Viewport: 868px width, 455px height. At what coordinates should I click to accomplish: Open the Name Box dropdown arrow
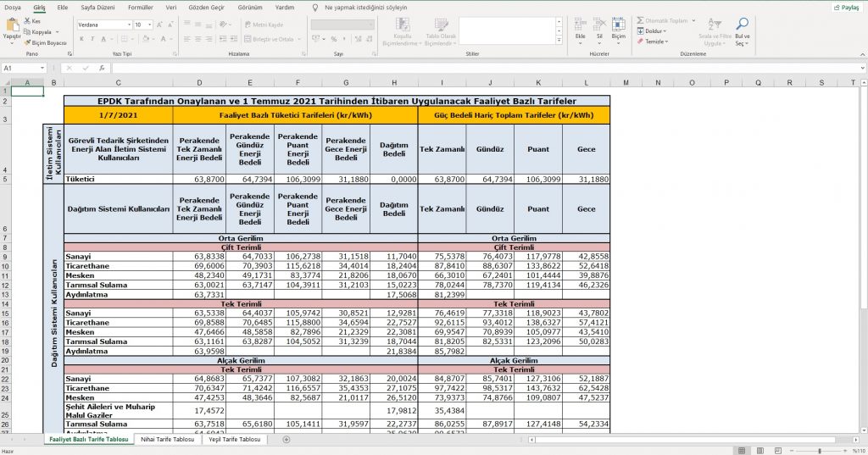click(x=42, y=68)
